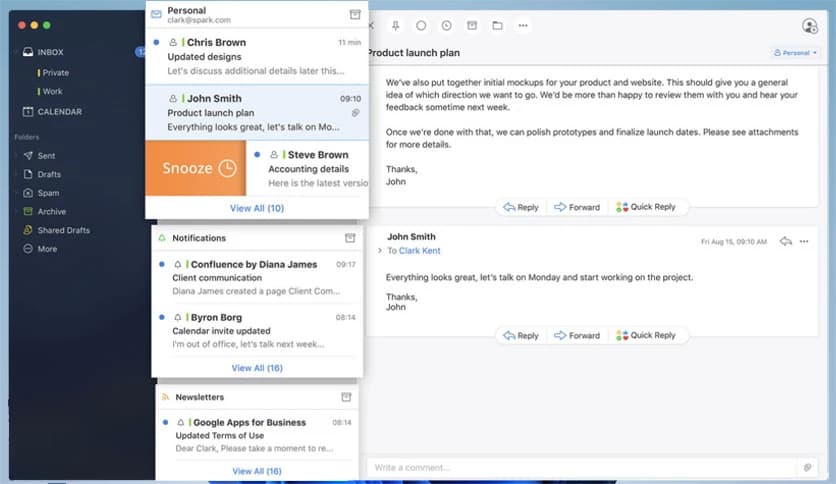Viewport: 836px width, 484px height.
Task: Open the Drafts folder
Action: tap(49, 174)
